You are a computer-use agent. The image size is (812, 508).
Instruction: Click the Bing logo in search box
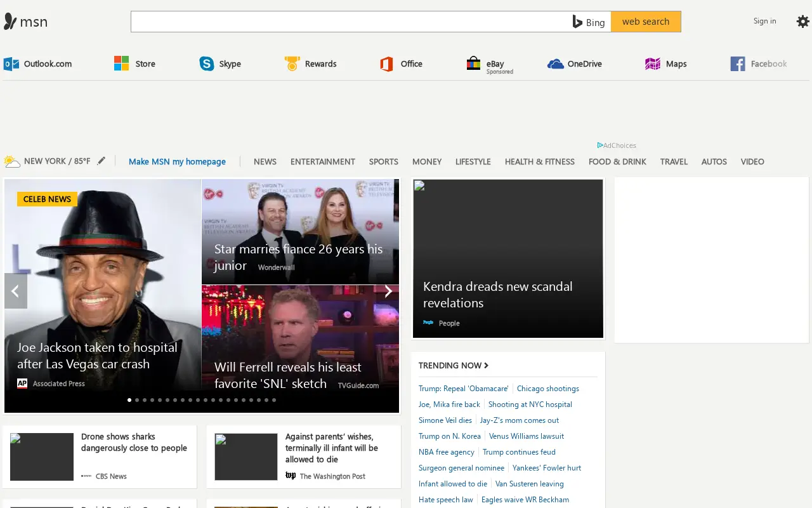coord(589,22)
